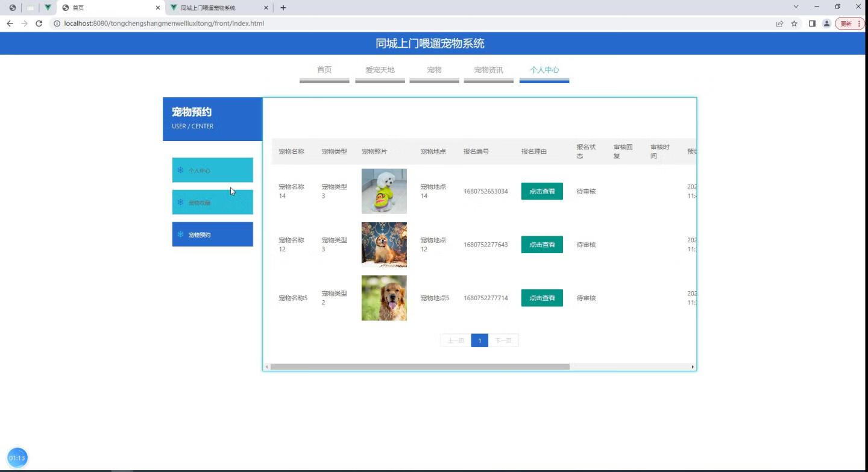Click the 宠物地点 column header
The width and height of the screenshot is (868, 472).
(433, 151)
